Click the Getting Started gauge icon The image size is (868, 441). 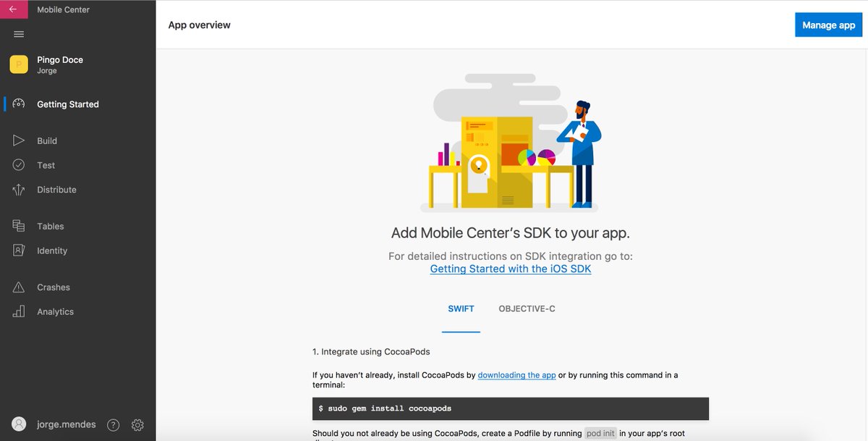(x=20, y=104)
